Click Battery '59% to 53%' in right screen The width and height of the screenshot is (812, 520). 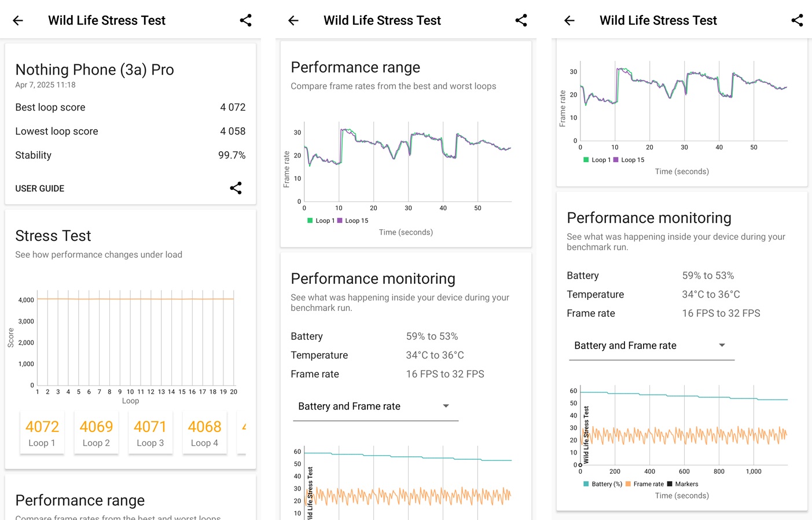(708, 276)
